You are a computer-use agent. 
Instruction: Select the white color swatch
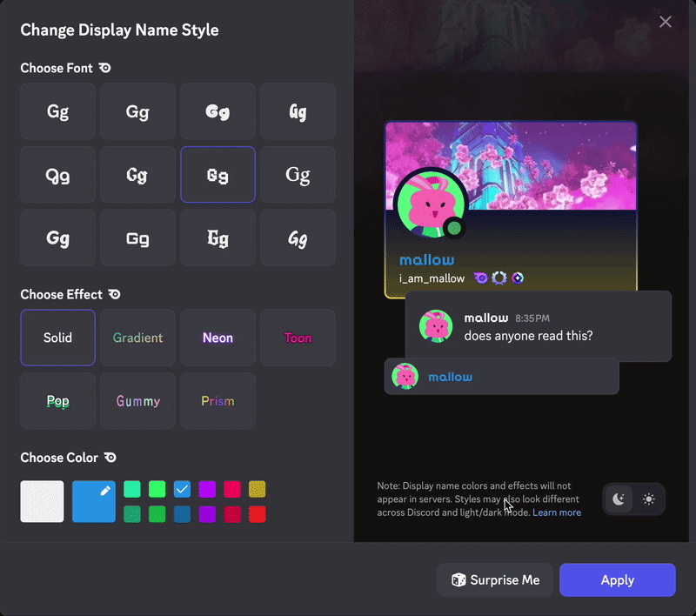(x=42, y=501)
